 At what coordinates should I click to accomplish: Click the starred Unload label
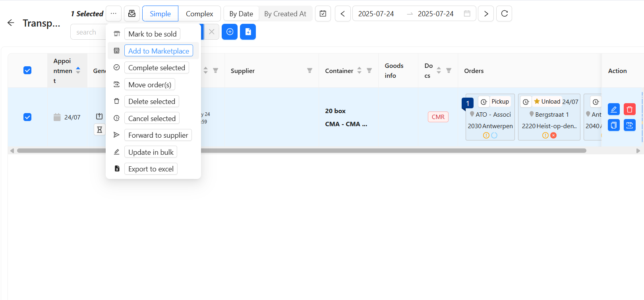[547, 102]
